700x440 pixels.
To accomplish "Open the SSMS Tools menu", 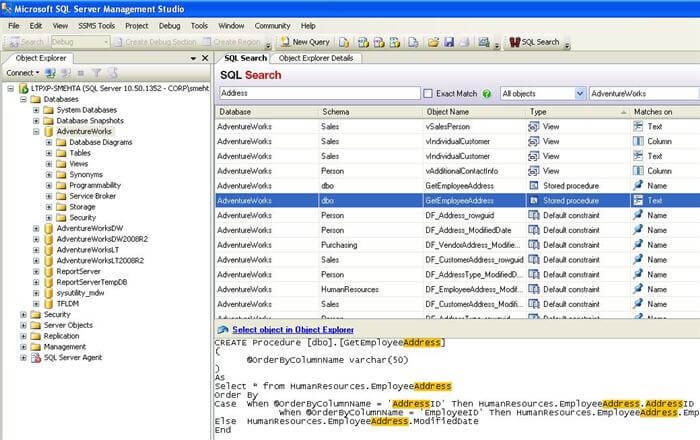I will pos(96,26).
